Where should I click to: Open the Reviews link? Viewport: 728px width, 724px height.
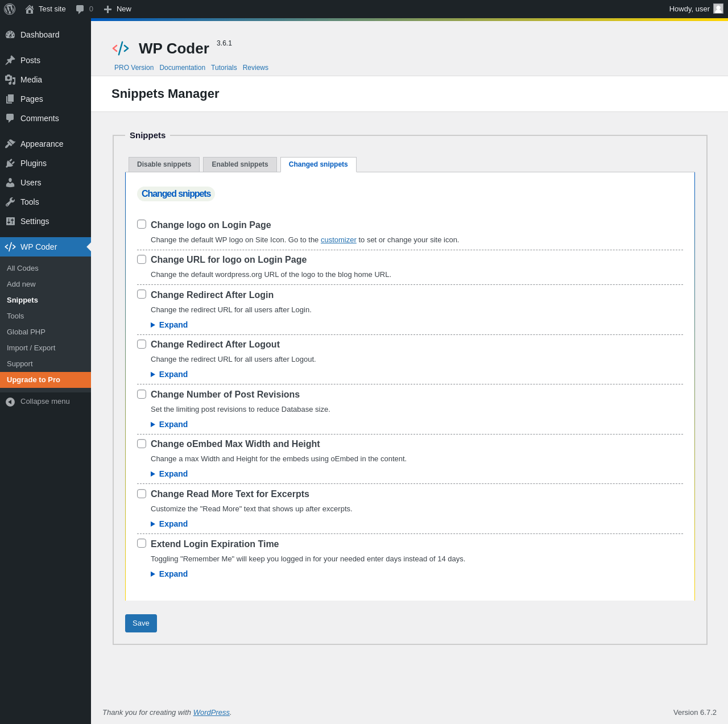coord(255,68)
